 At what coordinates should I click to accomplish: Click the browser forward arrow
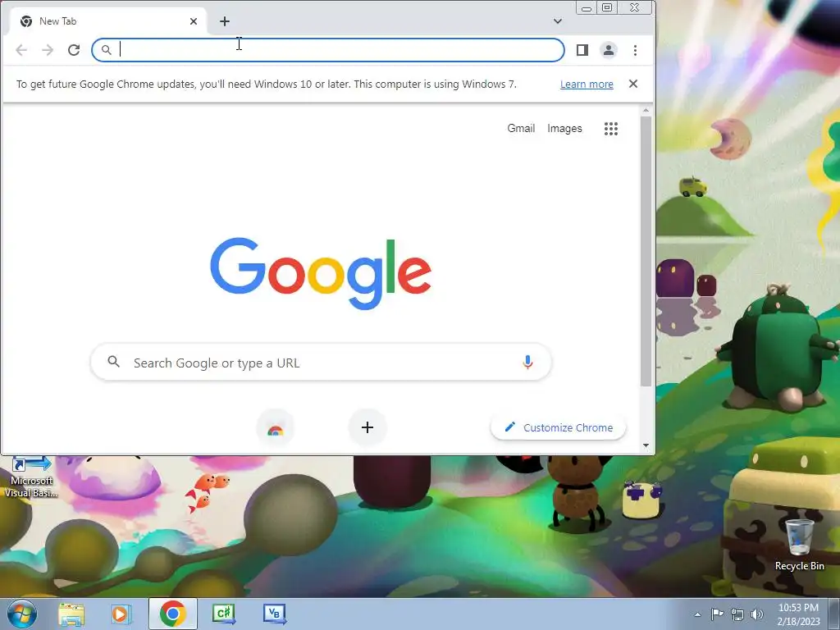(x=48, y=50)
